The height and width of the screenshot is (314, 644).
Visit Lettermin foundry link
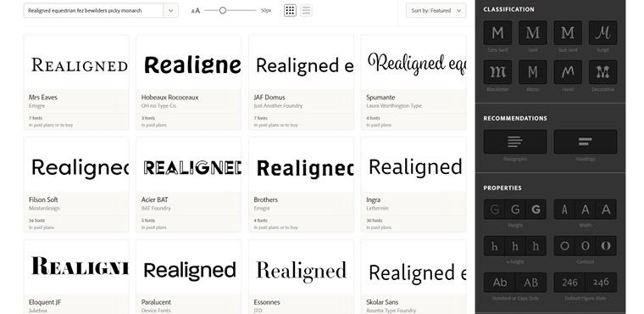coord(377,208)
